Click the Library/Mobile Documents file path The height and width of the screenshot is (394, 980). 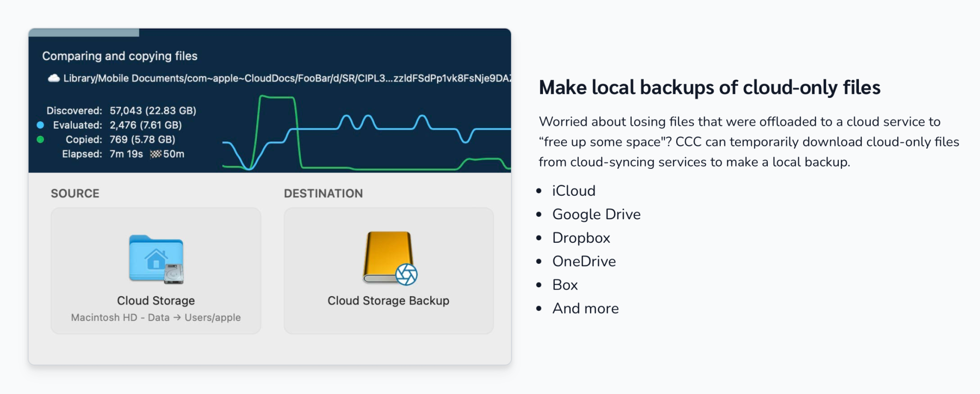pyautogui.click(x=287, y=78)
